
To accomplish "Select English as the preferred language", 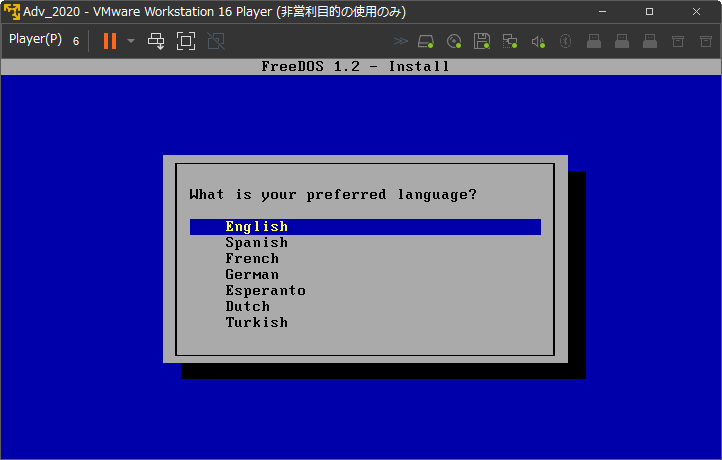I will point(365,227).
